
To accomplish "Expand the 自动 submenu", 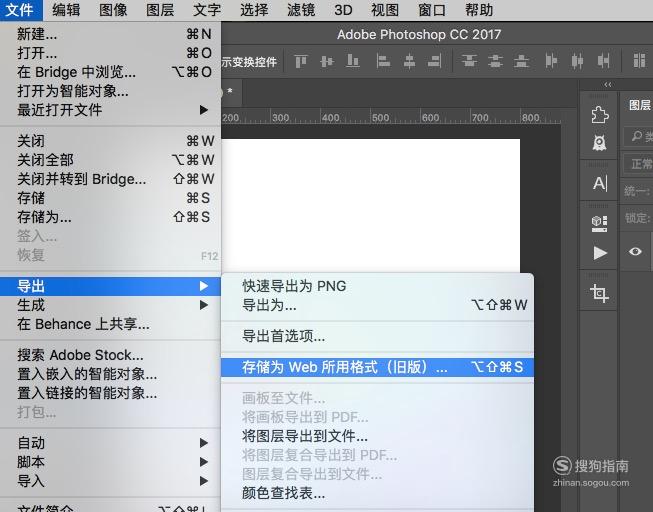I will click(110, 443).
